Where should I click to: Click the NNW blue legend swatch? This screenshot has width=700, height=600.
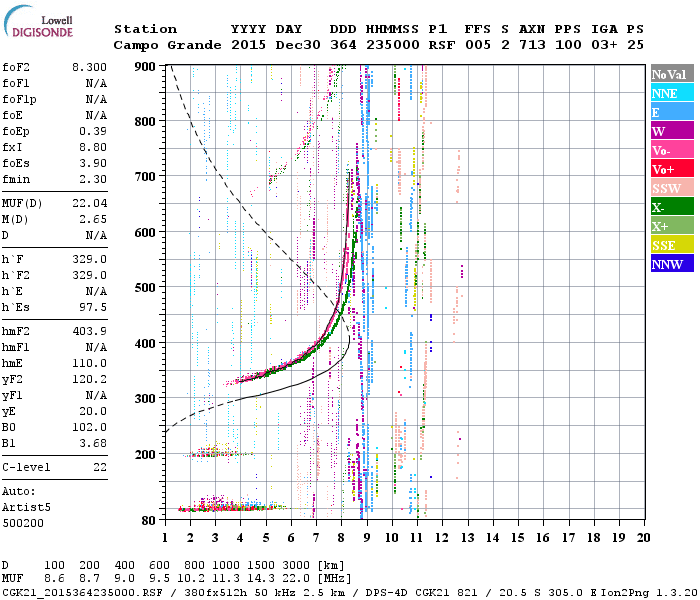coord(672,263)
